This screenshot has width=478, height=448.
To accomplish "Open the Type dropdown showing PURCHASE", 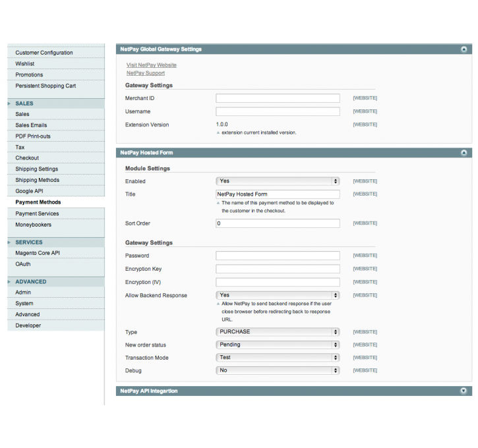I will tap(278, 332).
